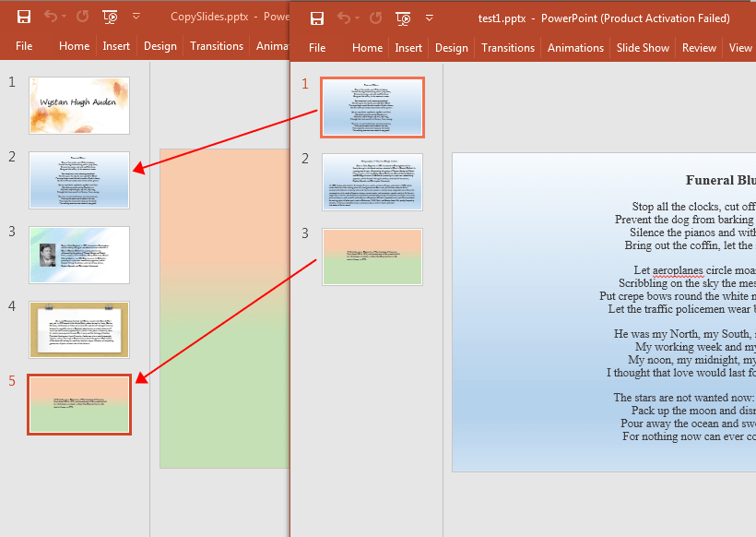Click line 'Prevent the dog from barking'
This screenshot has height=537, width=756.
[x=685, y=220]
